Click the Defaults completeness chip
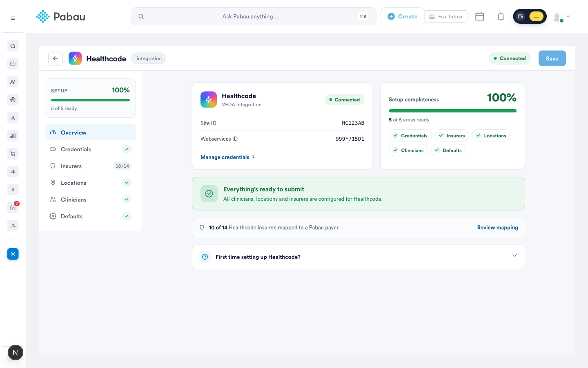 click(x=448, y=150)
